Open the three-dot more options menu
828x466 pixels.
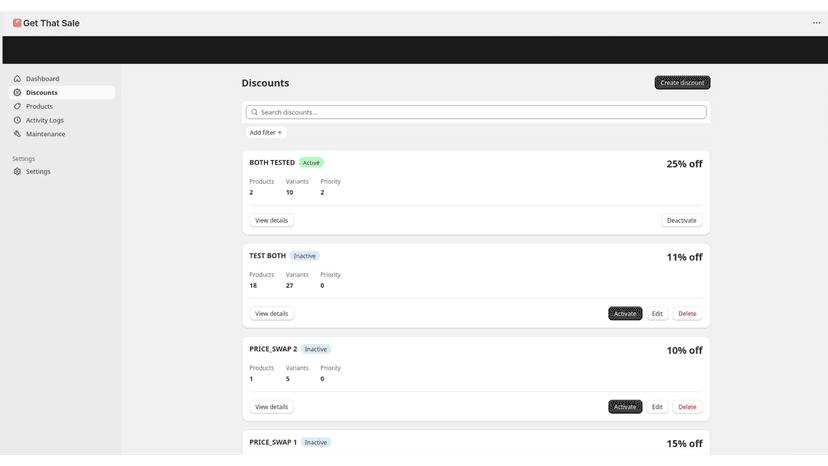point(816,23)
